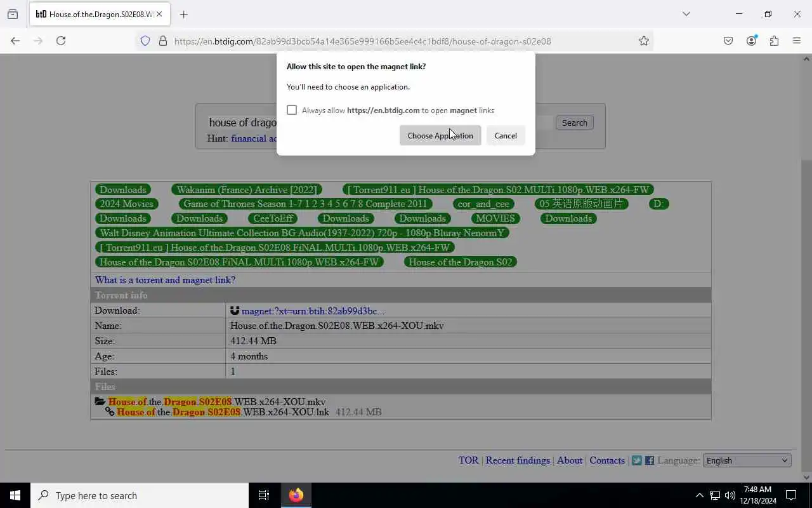Select the 412.44 MB value in Size row
This screenshot has width=812, height=508.
253,341
